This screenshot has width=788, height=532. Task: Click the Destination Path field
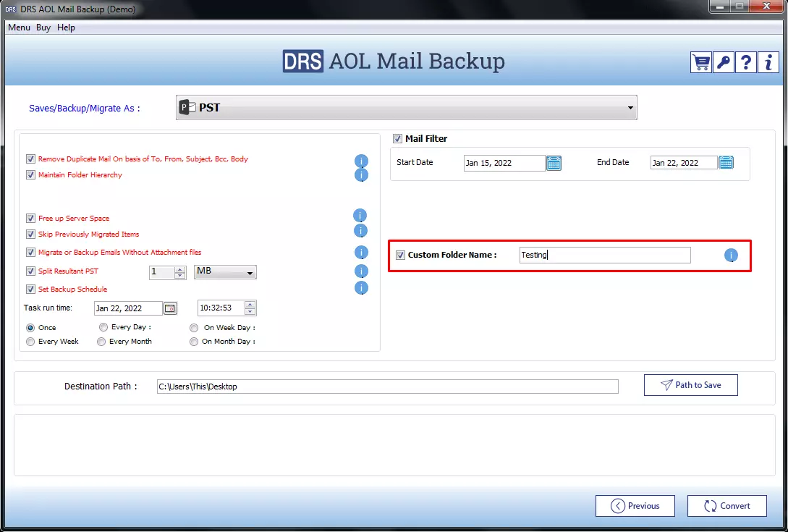click(x=387, y=387)
